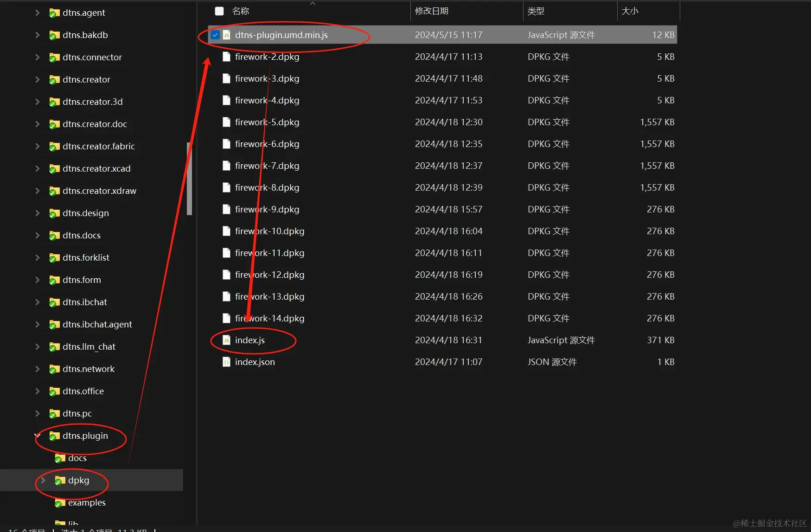811x532 pixels.
Task: Select the firework-6.dpkg file name
Action: point(267,144)
